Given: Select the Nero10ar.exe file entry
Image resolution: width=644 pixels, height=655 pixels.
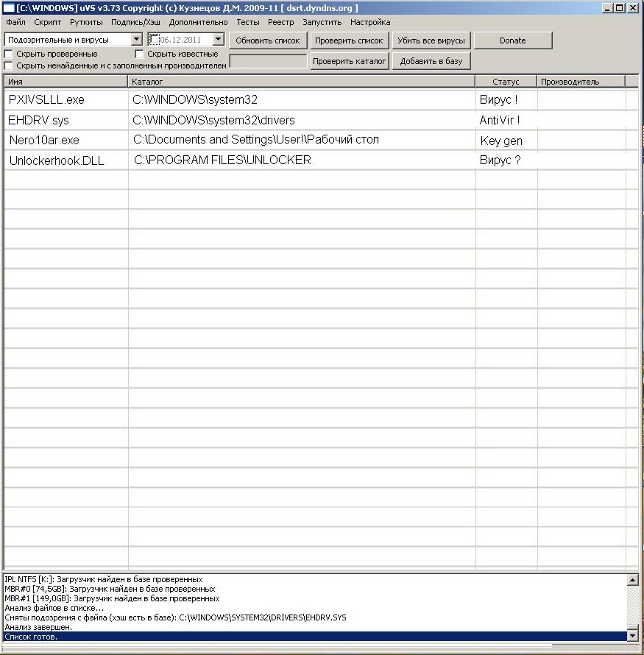Looking at the screenshot, I should 44,141.
